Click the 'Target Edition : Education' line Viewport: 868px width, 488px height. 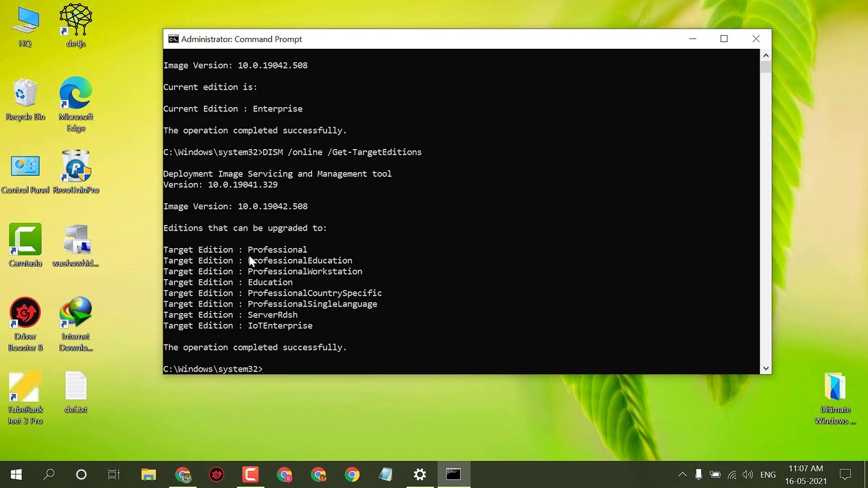coord(228,282)
